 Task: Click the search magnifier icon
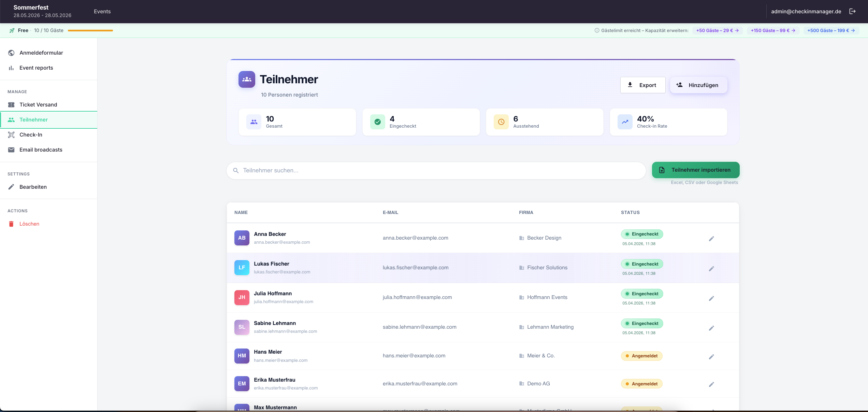pos(236,170)
